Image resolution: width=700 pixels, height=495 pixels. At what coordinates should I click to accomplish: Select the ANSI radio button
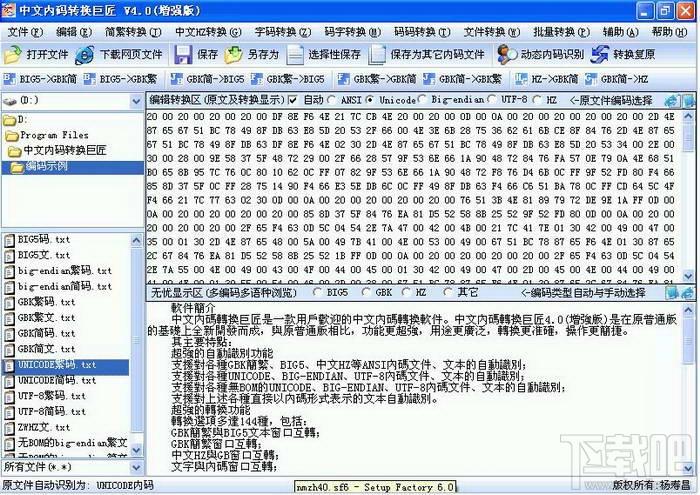[x=332, y=100]
